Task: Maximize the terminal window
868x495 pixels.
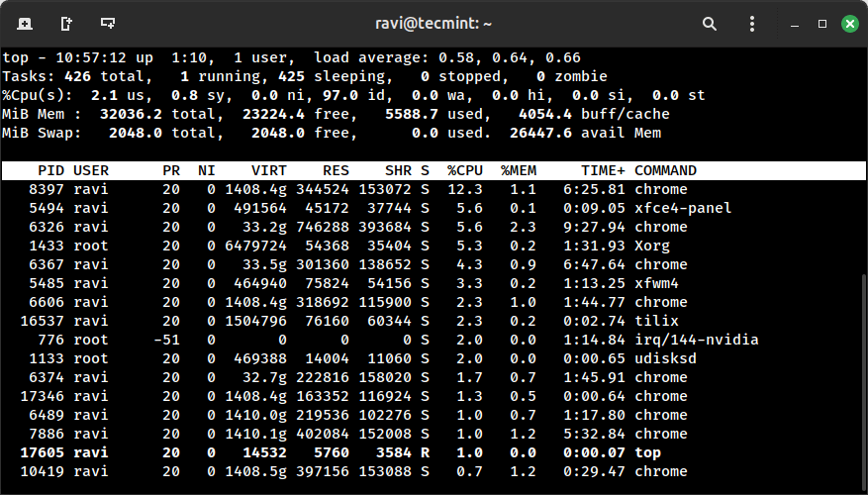Action: click(x=818, y=23)
